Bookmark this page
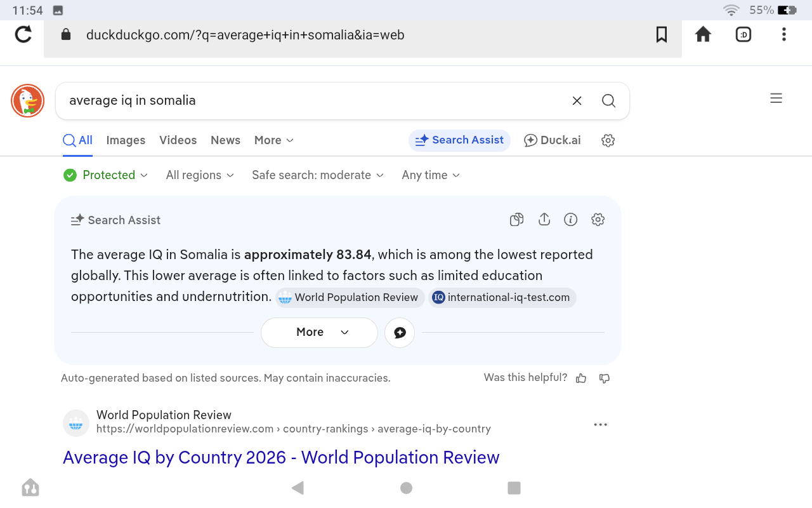 pos(662,34)
